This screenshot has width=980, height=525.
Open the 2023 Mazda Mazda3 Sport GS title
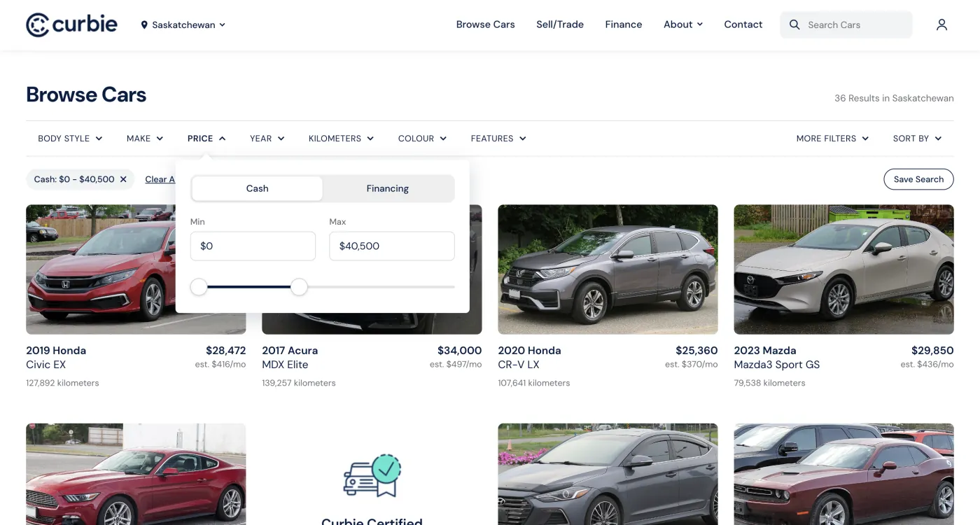[x=777, y=357]
